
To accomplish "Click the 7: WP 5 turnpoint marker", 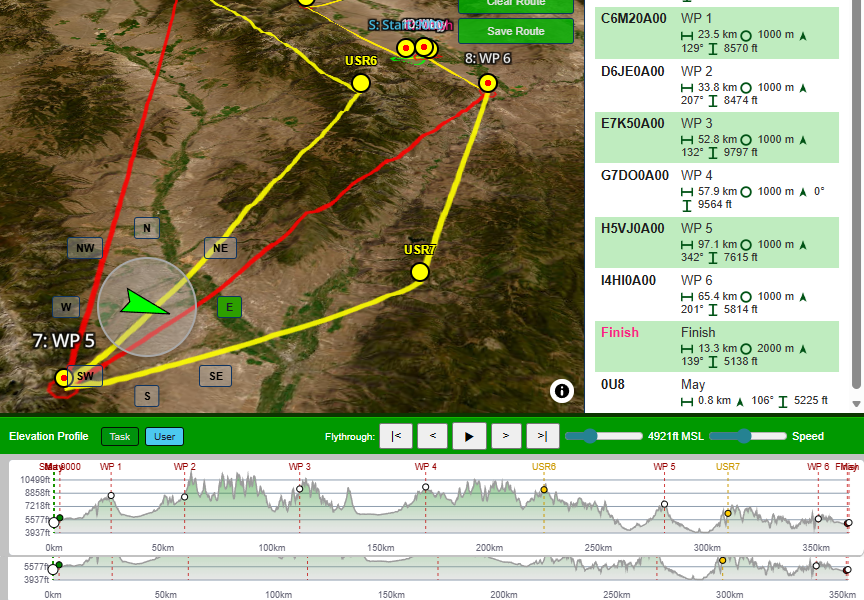I will (x=64, y=378).
